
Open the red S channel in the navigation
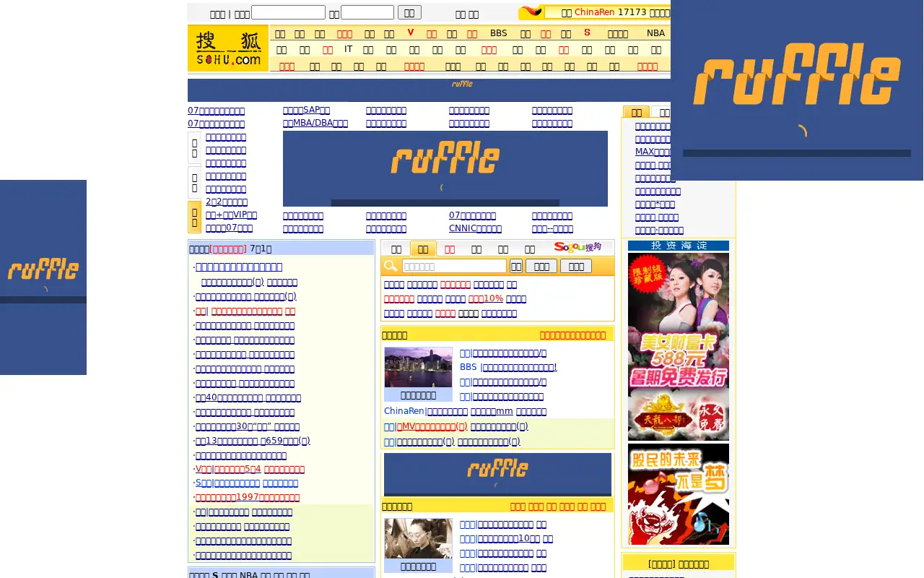point(587,33)
